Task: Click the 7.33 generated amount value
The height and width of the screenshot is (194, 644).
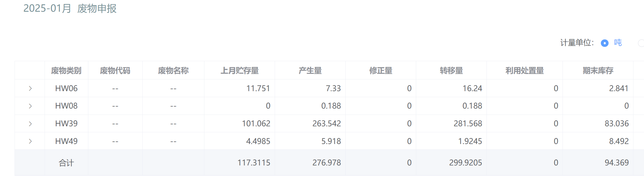Action: [x=333, y=89]
